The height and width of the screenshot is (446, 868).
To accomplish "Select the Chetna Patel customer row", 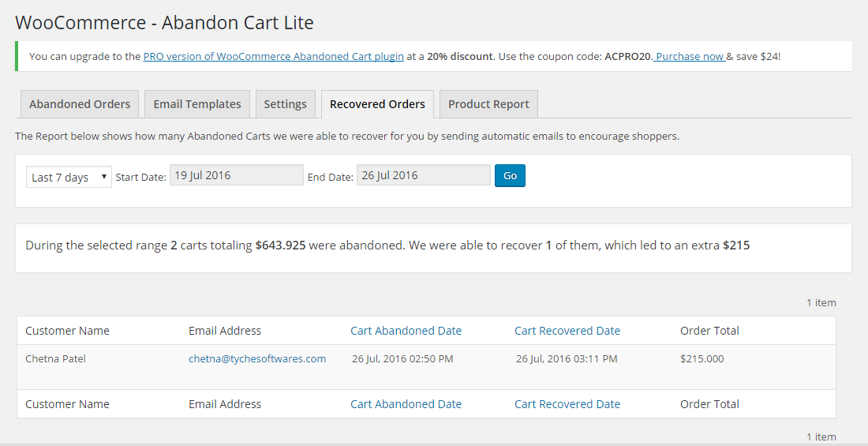I will [x=55, y=358].
